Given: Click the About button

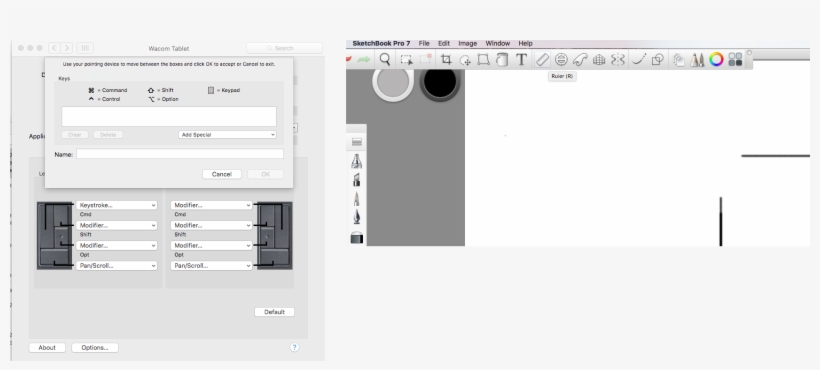Looking at the screenshot, I should coord(47,348).
